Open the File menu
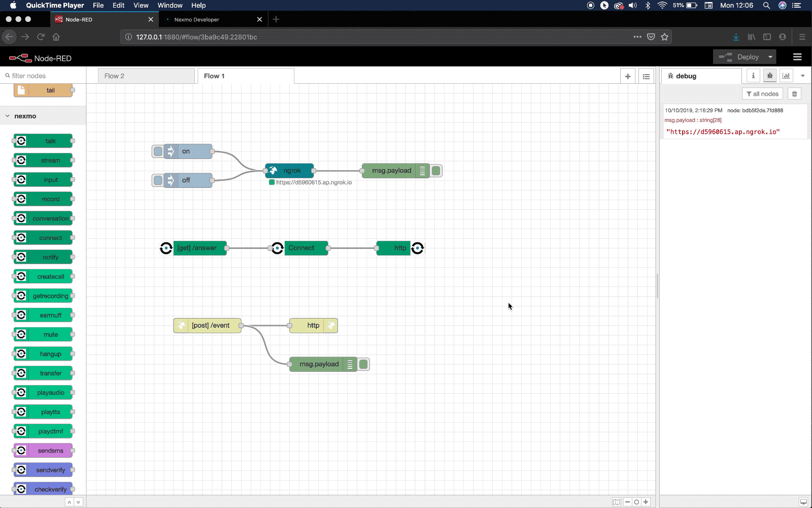This screenshot has width=812, height=508. (x=98, y=5)
